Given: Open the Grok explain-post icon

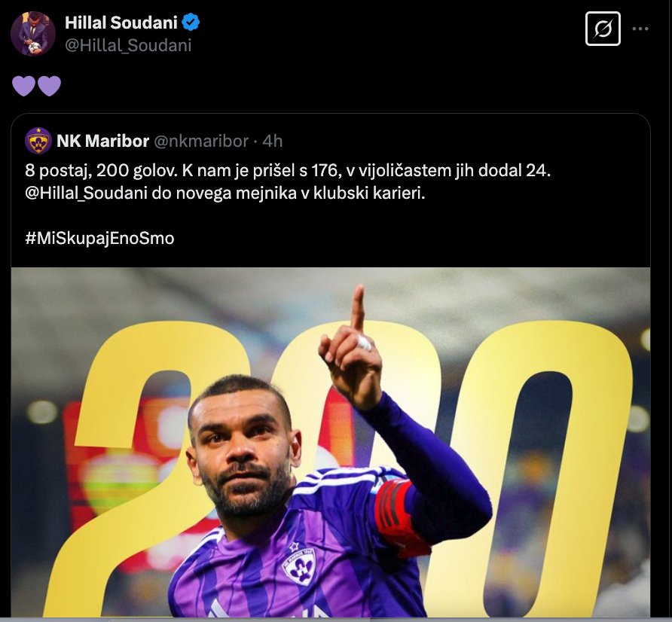Looking at the screenshot, I should tap(603, 29).
